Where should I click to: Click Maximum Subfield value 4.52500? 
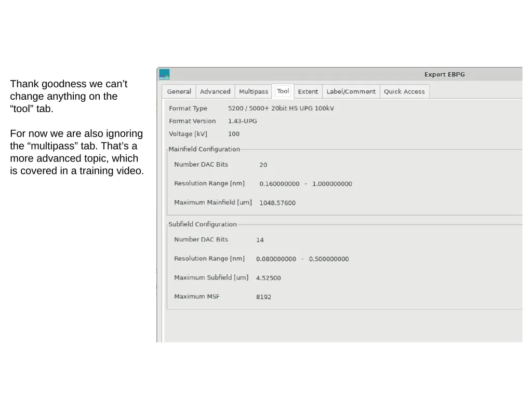click(x=269, y=278)
